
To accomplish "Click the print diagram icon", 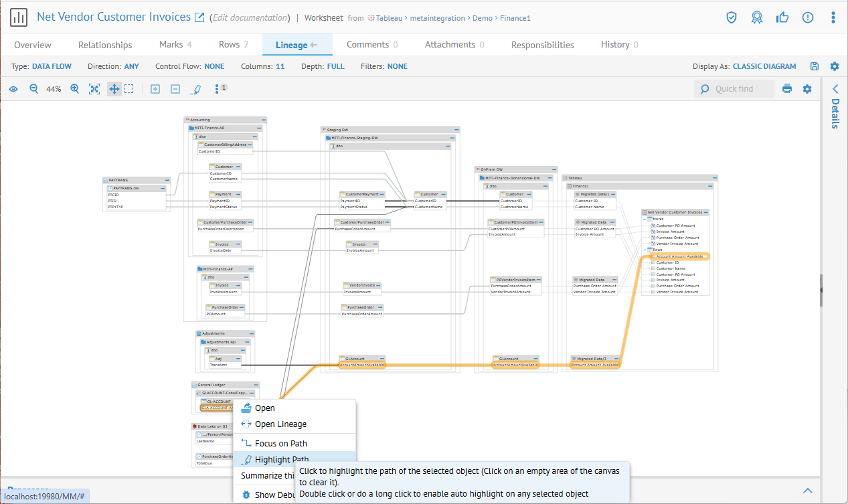I will (787, 89).
